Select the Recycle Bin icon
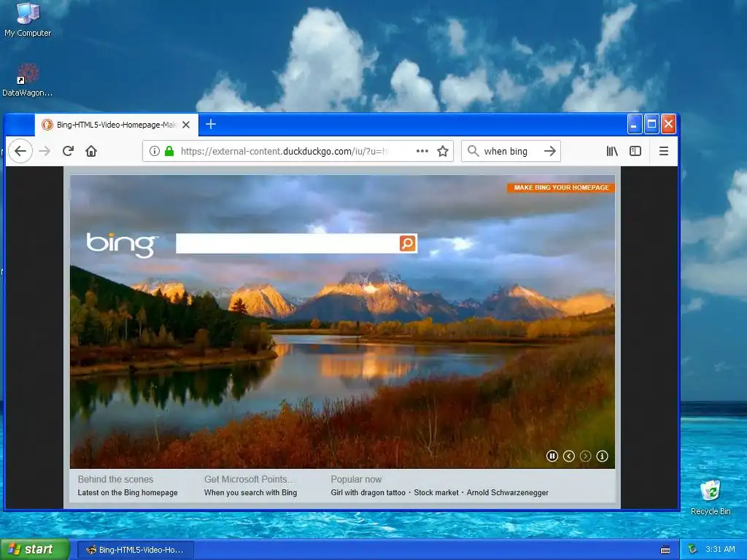This screenshot has height=560, width=747. coord(711,497)
